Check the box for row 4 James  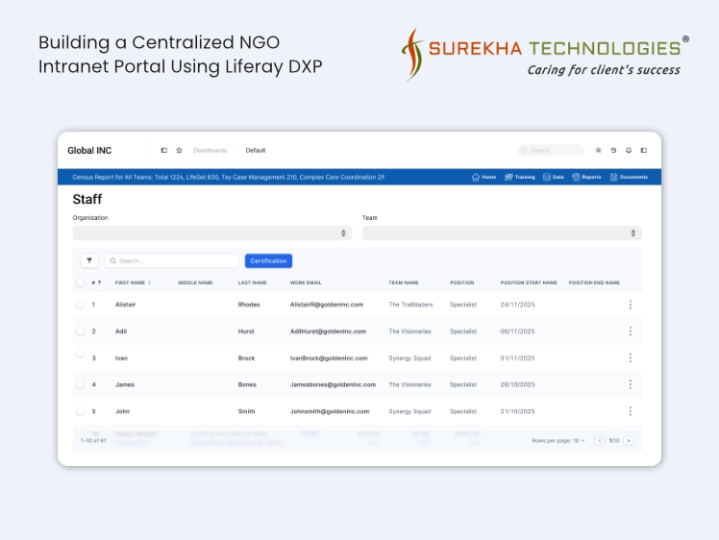[x=80, y=384]
